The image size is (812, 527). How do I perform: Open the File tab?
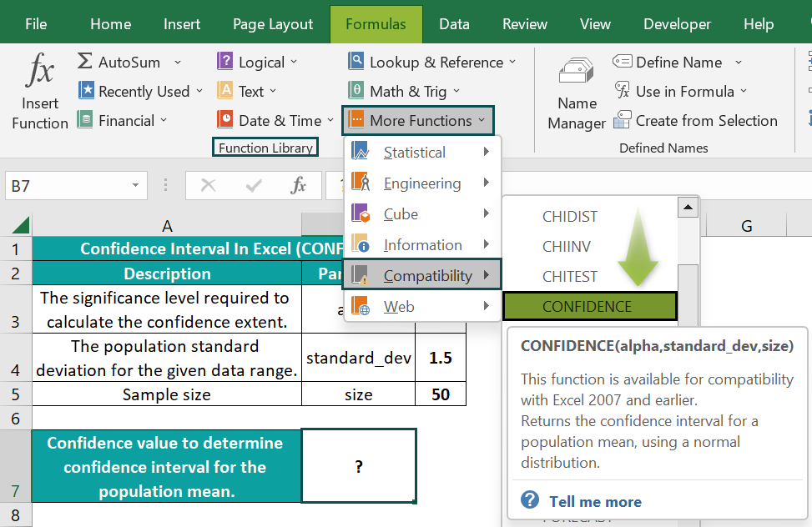(x=36, y=24)
